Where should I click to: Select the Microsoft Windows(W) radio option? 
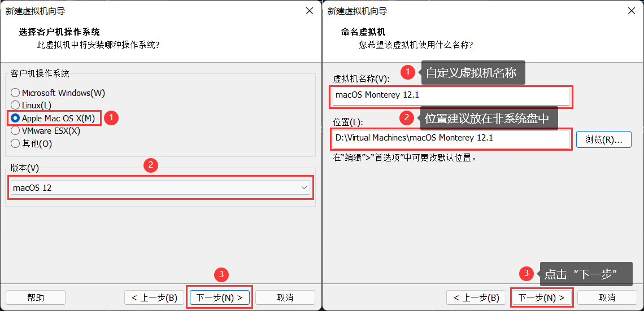pos(58,93)
